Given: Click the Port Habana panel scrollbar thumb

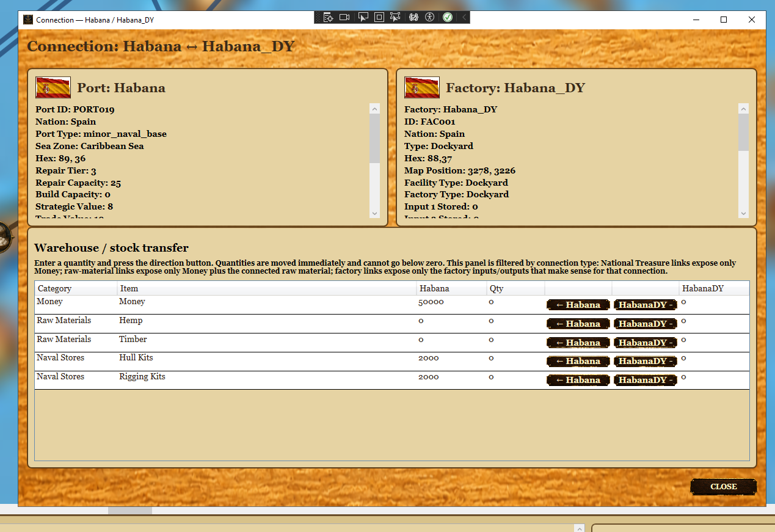Looking at the screenshot, I should pyautogui.click(x=374, y=138).
